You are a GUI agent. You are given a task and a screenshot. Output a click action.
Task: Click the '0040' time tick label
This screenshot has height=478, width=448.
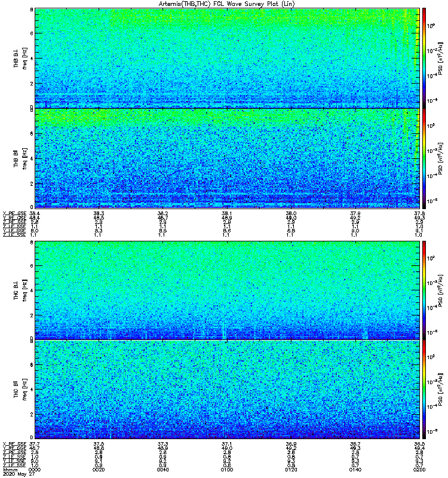[x=162, y=470]
